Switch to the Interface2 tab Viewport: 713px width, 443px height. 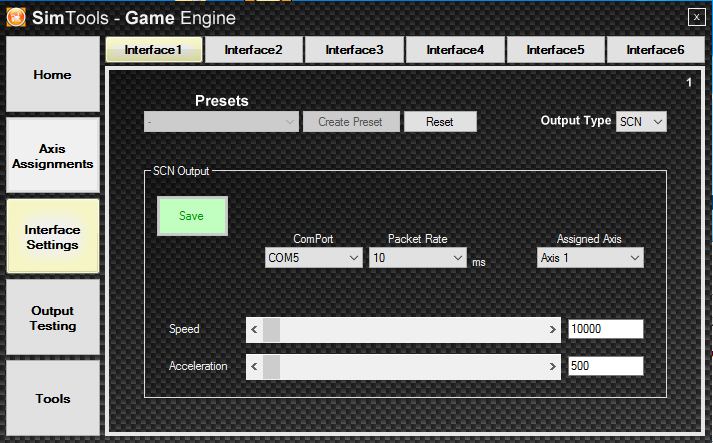coord(253,49)
